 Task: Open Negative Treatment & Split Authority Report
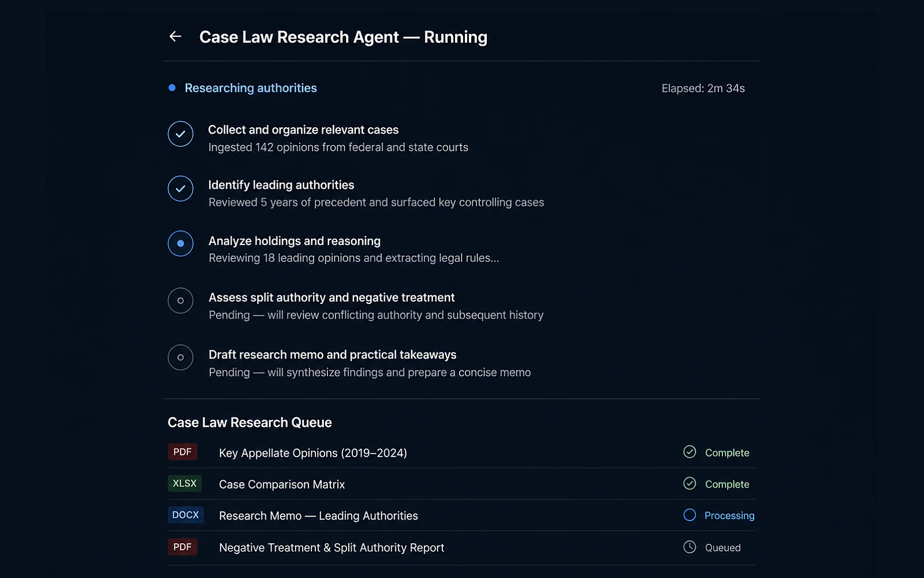coord(331,547)
